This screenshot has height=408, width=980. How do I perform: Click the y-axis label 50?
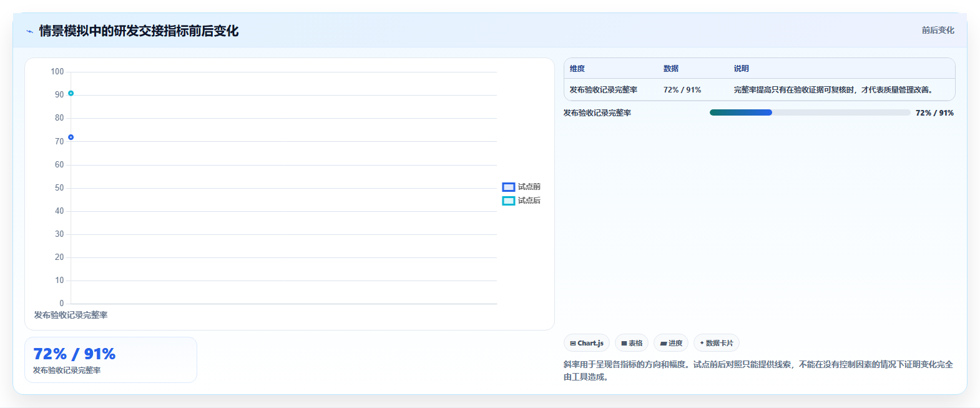point(59,188)
